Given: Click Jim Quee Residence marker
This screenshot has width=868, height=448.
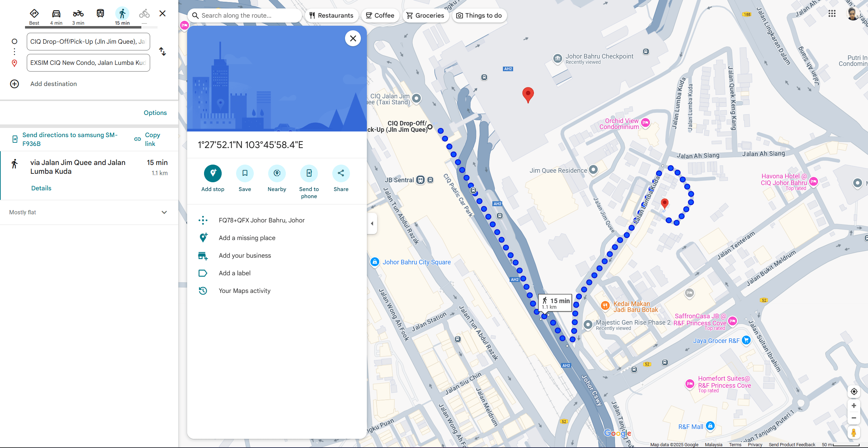Looking at the screenshot, I should [x=593, y=170].
